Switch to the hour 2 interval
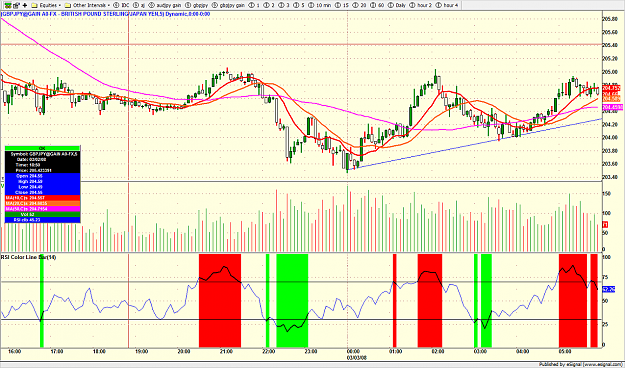The image size is (625, 368). tap(420, 5)
